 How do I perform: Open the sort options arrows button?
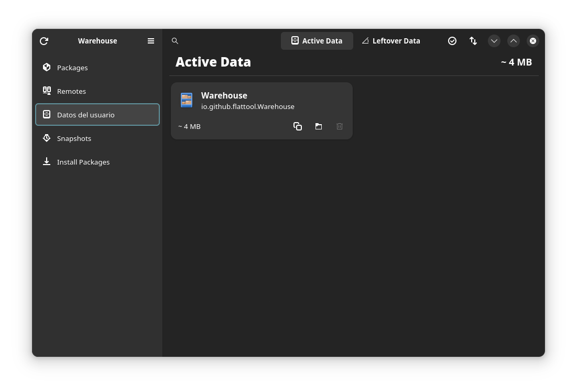click(473, 41)
